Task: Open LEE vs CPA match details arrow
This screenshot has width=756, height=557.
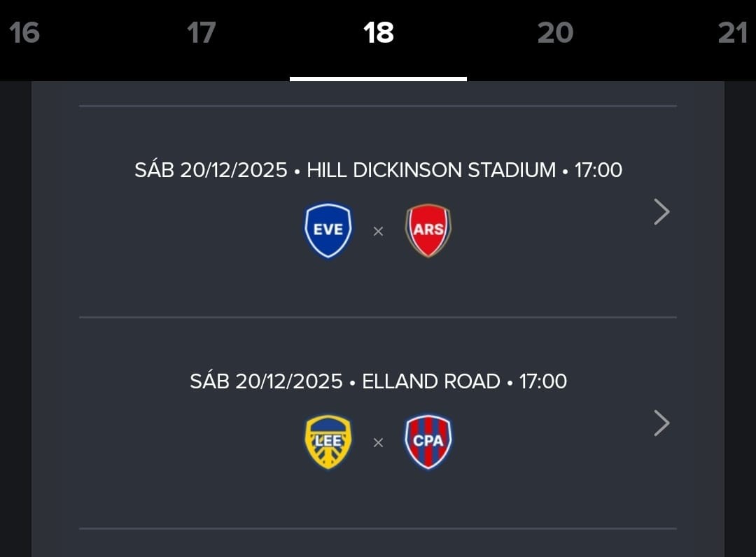Action: 661,423
